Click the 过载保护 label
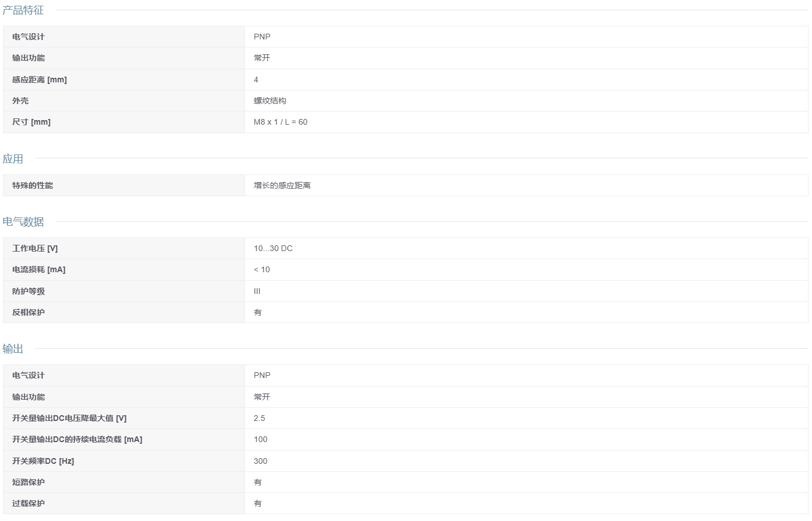Image resolution: width=812 pixels, height=521 pixels. click(x=28, y=503)
